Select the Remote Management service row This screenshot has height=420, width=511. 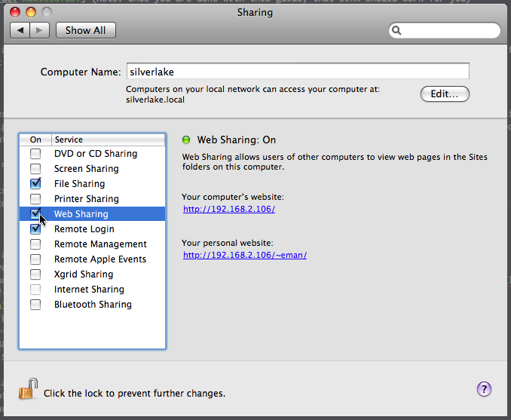pyautogui.click(x=92, y=244)
